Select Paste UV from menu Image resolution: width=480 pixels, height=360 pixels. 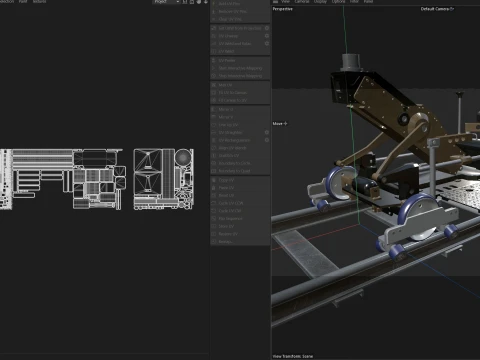point(240,188)
